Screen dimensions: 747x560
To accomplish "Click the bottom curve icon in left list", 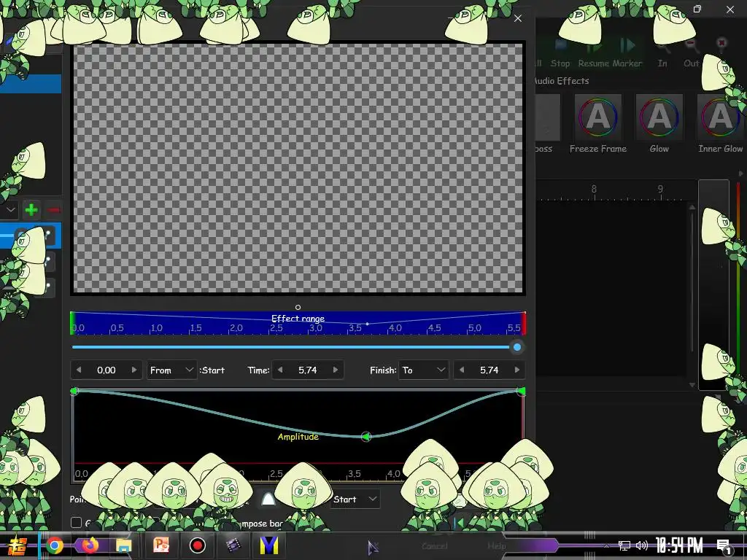I will pos(49,287).
